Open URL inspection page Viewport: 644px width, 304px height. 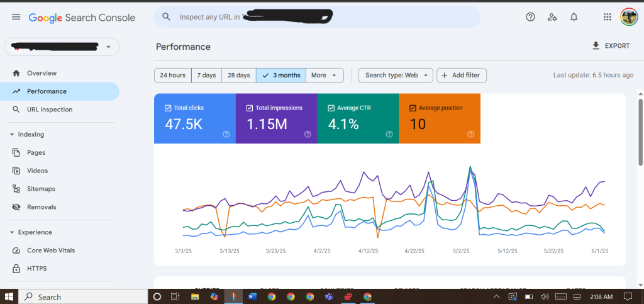(49, 110)
